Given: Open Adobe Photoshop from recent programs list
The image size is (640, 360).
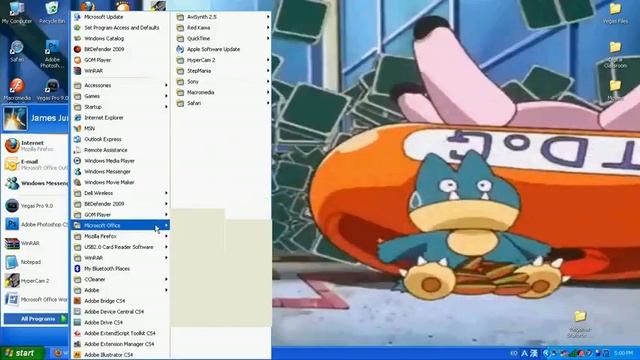Looking at the screenshot, I should (36, 224).
